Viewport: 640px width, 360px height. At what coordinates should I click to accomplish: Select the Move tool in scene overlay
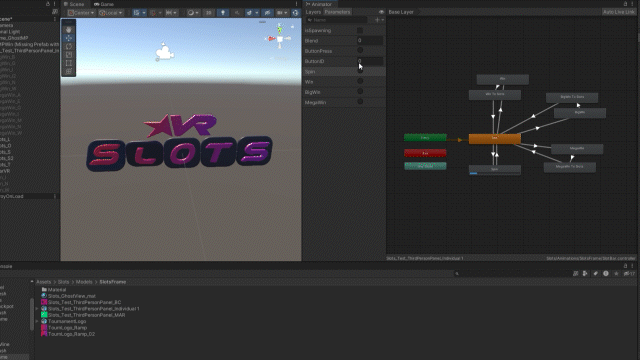(x=69, y=38)
